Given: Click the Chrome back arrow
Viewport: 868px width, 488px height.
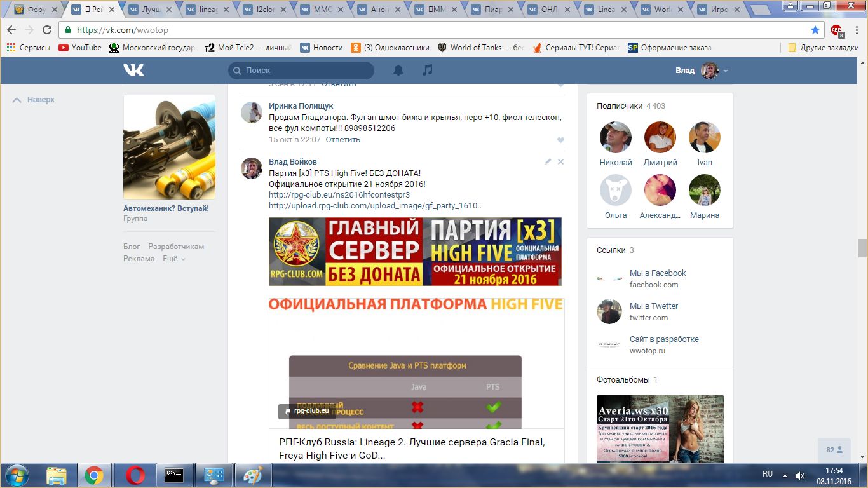Looking at the screenshot, I should [11, 30].
